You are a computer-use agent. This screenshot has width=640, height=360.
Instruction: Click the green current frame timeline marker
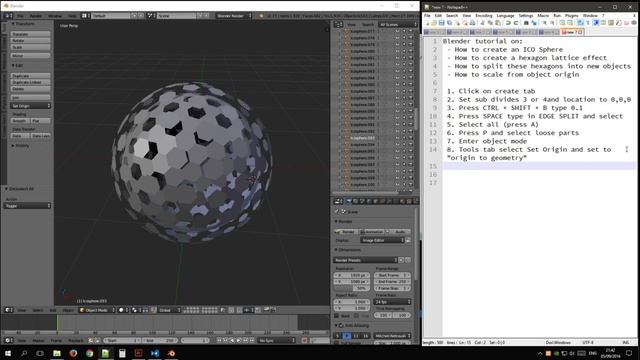click(x=57, y=322)
